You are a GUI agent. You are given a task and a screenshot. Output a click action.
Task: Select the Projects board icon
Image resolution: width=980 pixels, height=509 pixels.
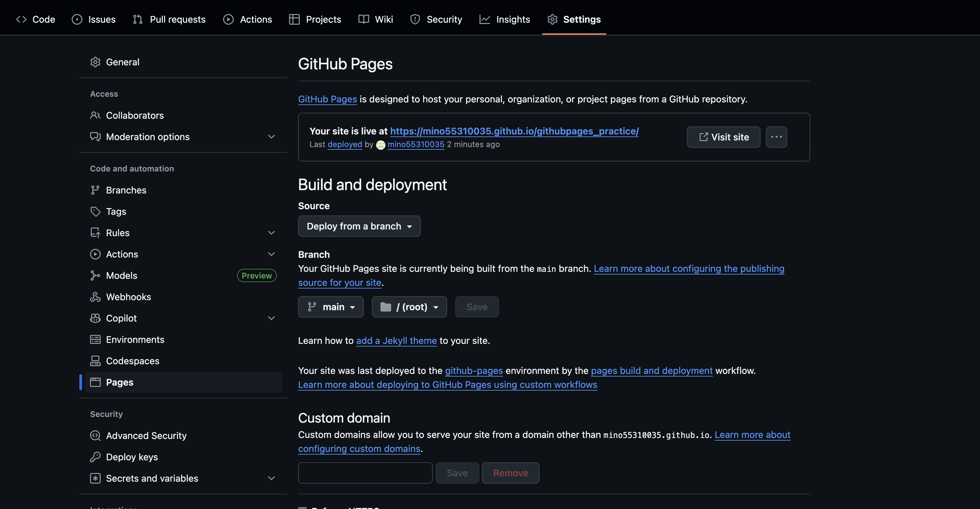click(295, 19)
